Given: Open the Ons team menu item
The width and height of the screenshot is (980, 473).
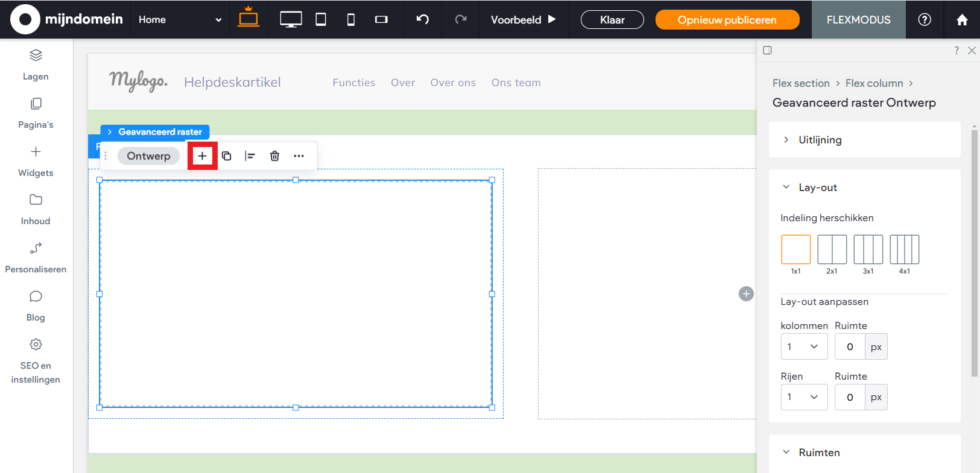Looking at the screenshot, I should [x=516, y=83].
